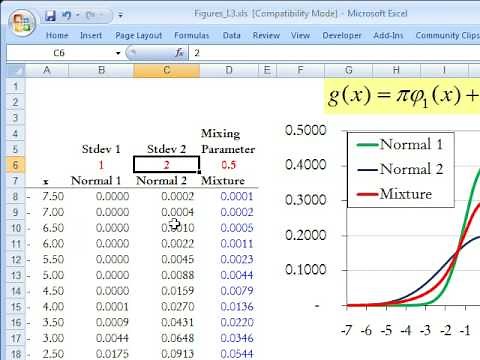
Task: Click the Mixture column heading cell
Action: 229,181
